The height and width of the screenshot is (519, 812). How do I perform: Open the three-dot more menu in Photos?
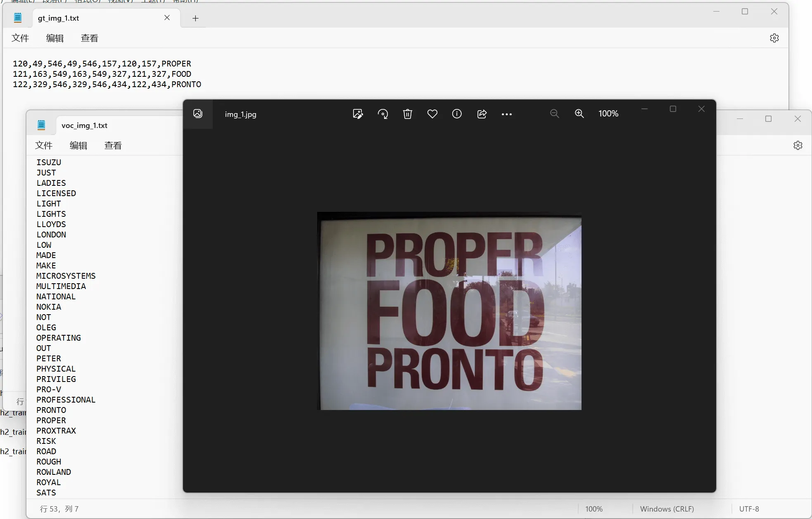507,114
